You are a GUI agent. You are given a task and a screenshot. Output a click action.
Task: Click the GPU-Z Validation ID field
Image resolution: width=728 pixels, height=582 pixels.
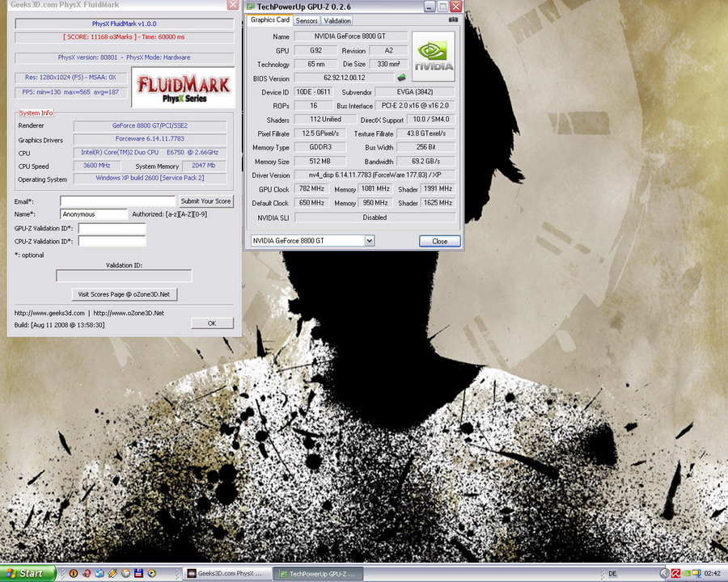click(112, 228)
